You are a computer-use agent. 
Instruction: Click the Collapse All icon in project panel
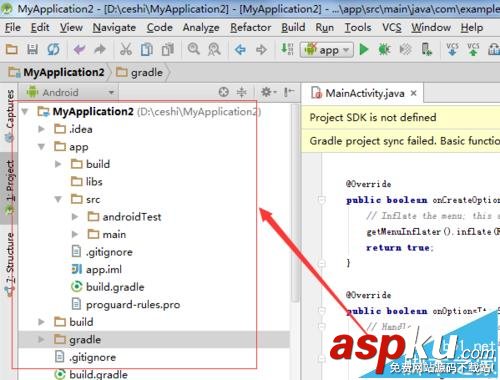(x=242, y=92)
